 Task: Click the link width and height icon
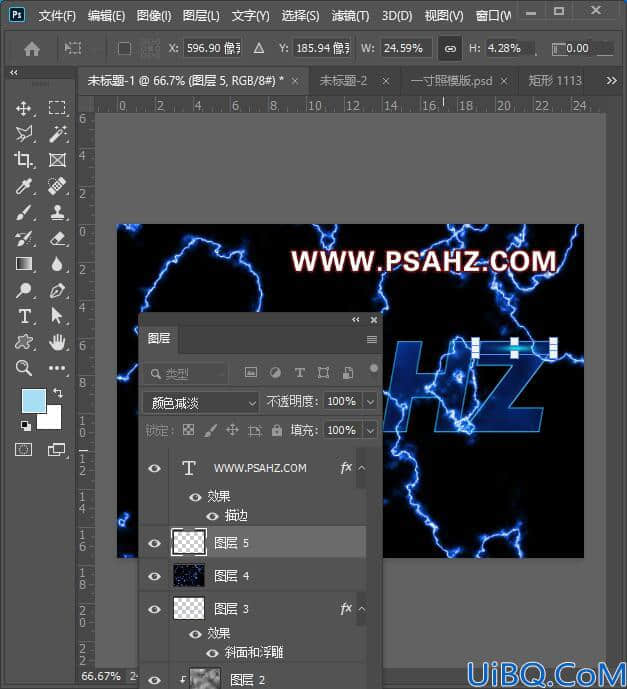tap(450, 48)
